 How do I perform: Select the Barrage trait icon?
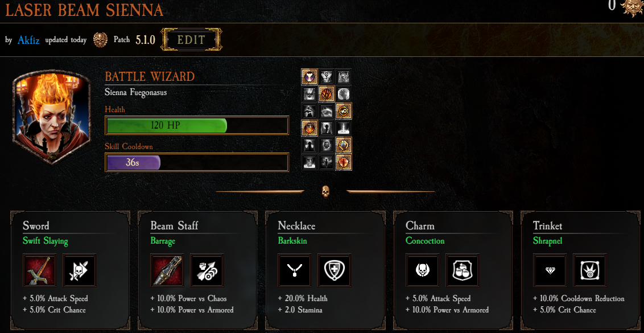[x=207, y=270]
